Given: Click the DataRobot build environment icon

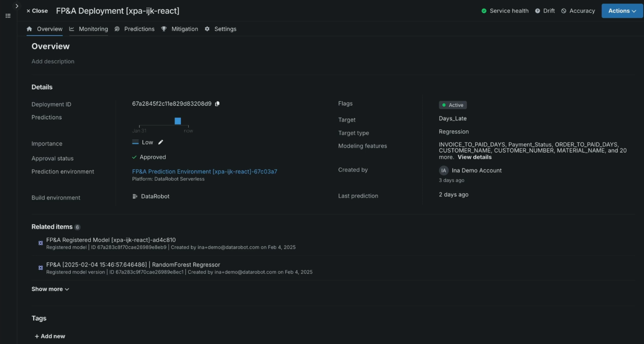Looking at the screenshot, I should 135,196.
